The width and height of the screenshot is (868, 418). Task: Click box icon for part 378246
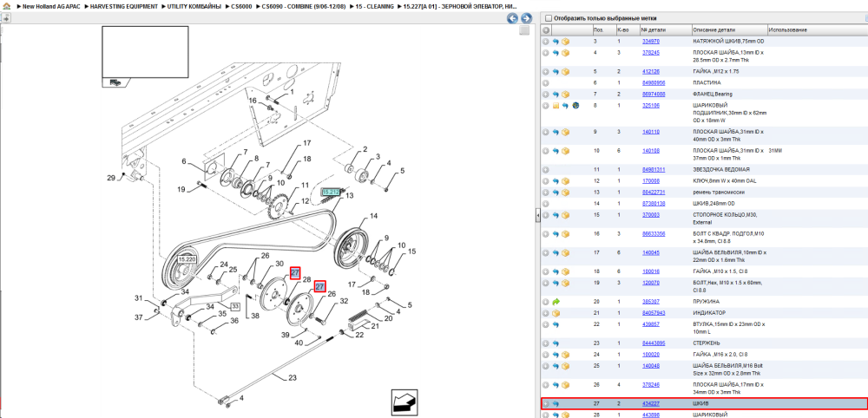tap(566, 385)
